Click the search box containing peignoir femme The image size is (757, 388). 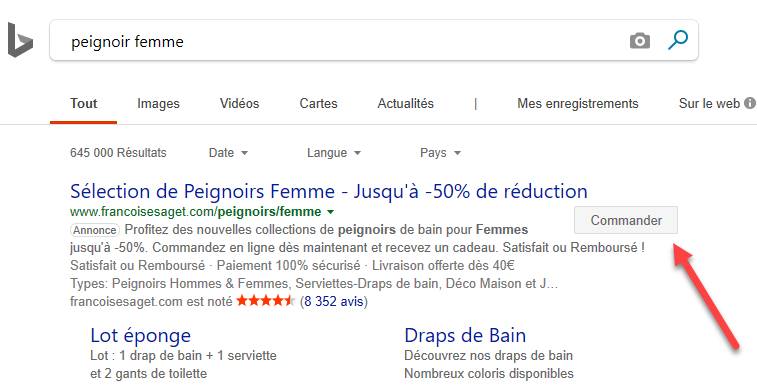(x=338, y=41)
